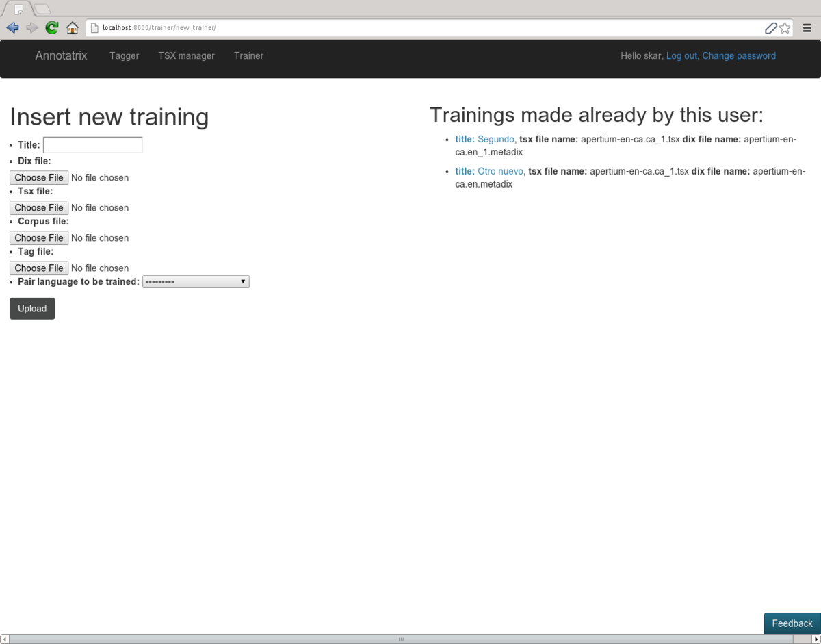Click the horizontal scrollbar at the bottom
This screenshot has height=644, width=821.
click(401, 639)
